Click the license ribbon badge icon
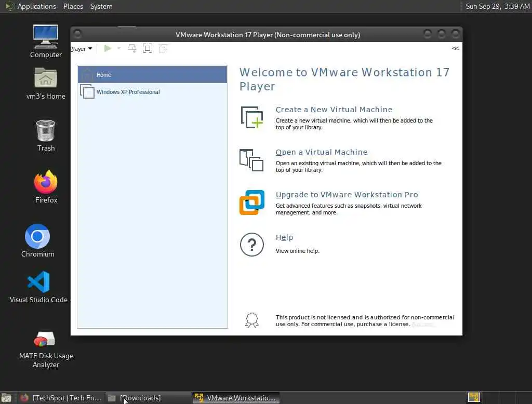The width and height of the screenshot is (532, 404). (x=252, y=320)
